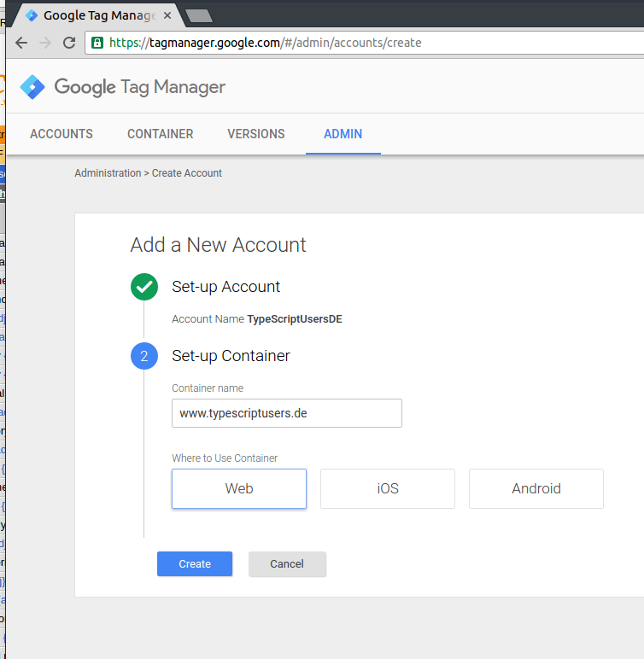Image resolution: width=644 pixels, height=659 pixels.
Task: Click the Set-up Account step heading
Action: (225, 287)
